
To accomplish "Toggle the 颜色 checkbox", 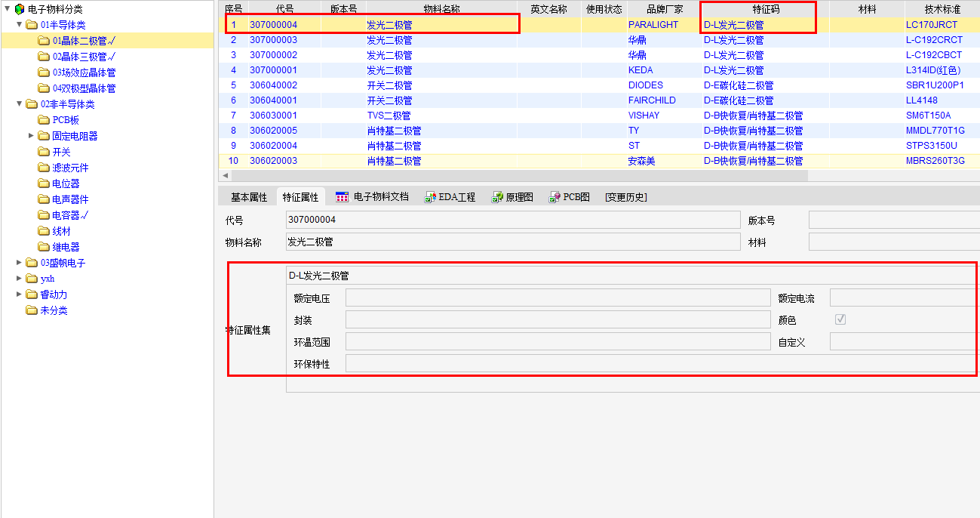I will 840,319.
